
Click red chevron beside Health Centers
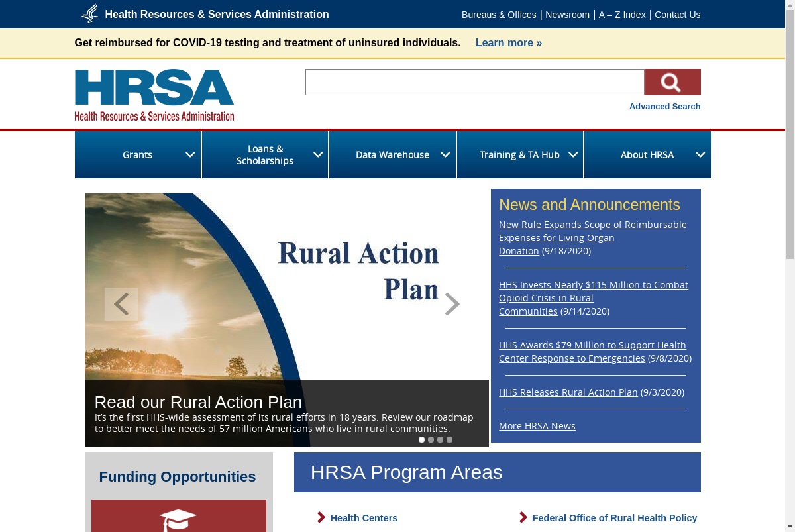click(x=321, y=517)
